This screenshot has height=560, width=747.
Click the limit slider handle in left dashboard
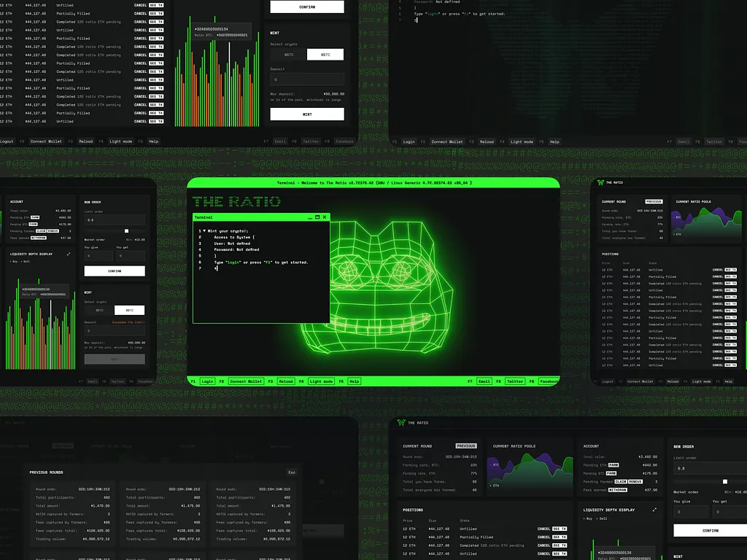click(x=126, y=231)
